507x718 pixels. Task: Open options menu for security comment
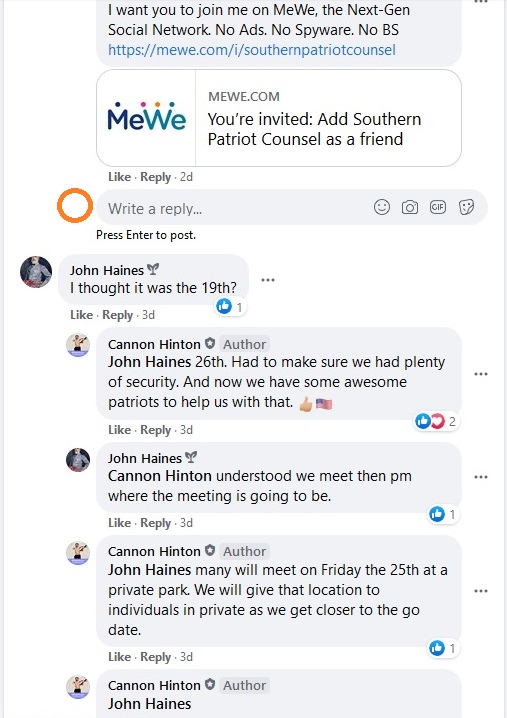point(481,374)
